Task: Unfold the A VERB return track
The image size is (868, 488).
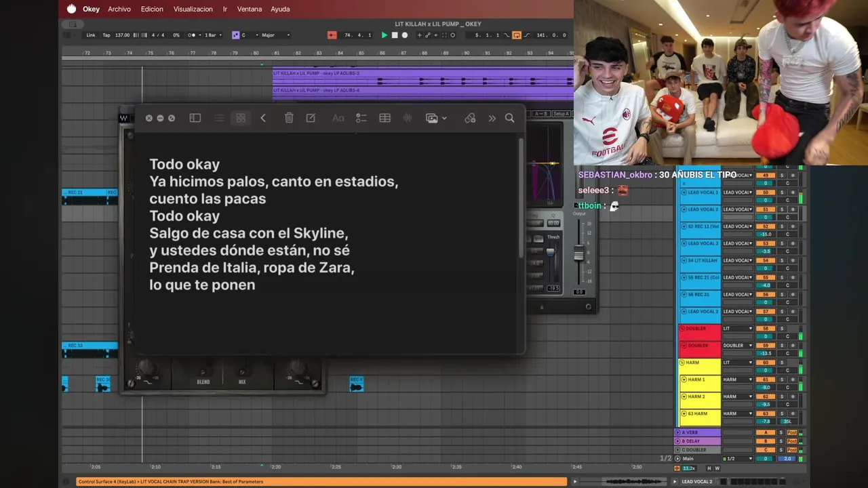Action: tap(678, 432)
